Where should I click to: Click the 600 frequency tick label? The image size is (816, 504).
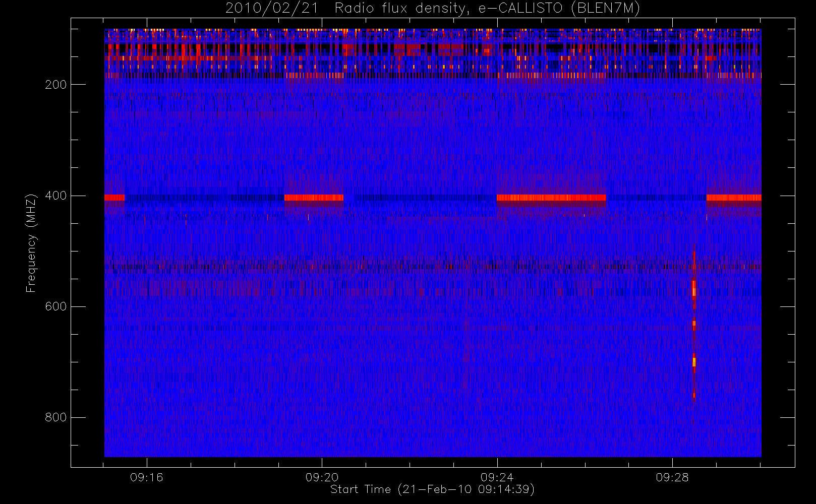[56, 306]
